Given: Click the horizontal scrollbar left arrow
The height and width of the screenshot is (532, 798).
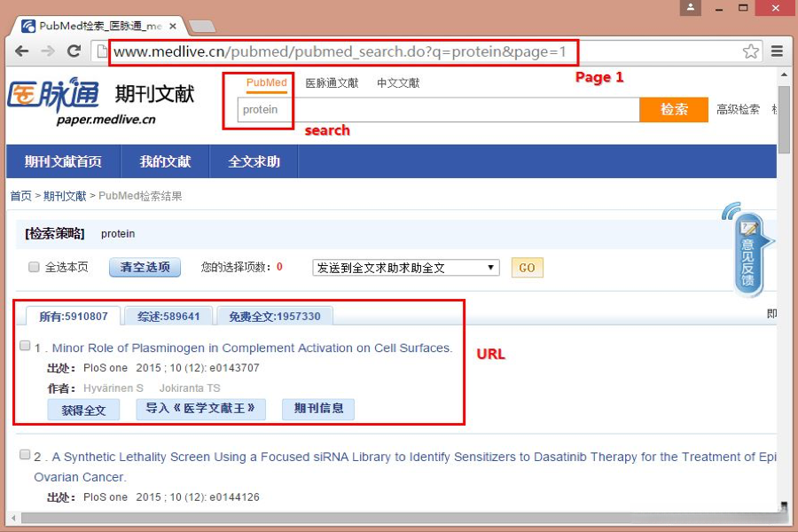Looking at the screenshot, I should pyautogui.click(x=13, y=518).
